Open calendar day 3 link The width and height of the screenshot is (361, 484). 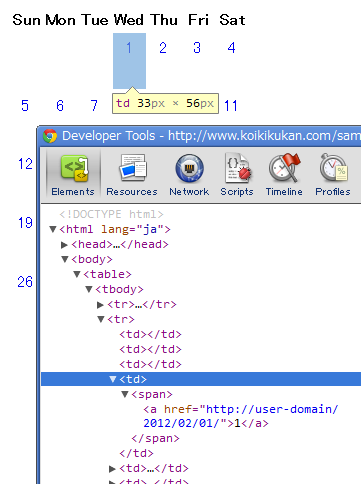tap(197, 48)
